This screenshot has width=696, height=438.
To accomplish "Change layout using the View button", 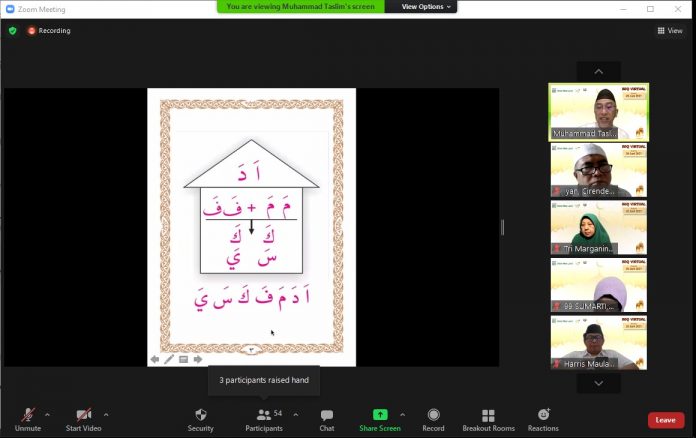I will (669, 31).
